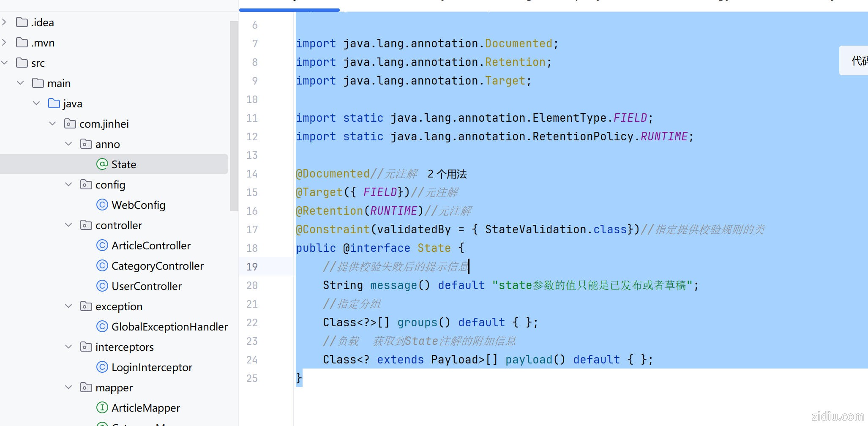Expand the .mvn folder

(x=5, y=43)
